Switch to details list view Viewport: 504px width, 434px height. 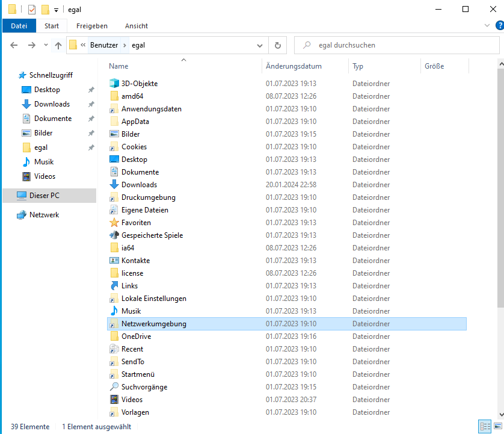point(485,426)
